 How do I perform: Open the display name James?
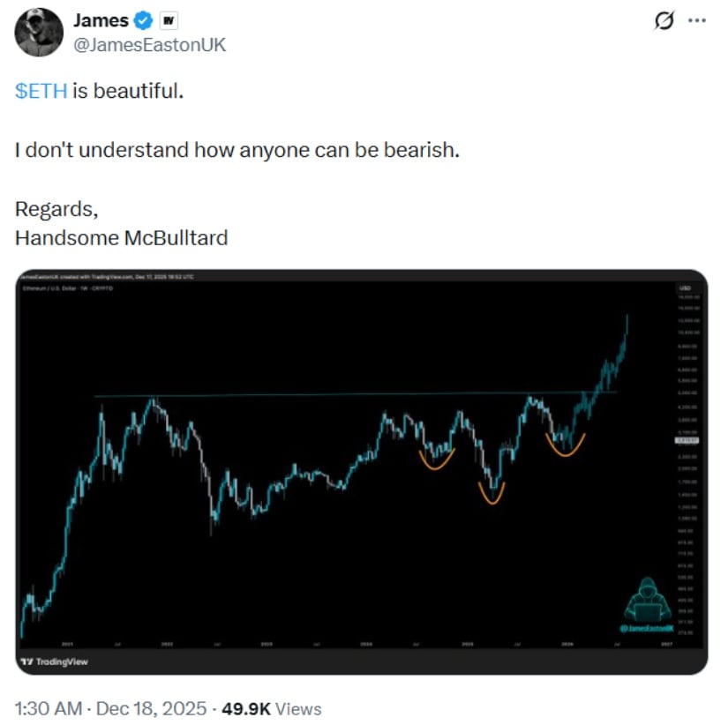(x=101, y=21)
